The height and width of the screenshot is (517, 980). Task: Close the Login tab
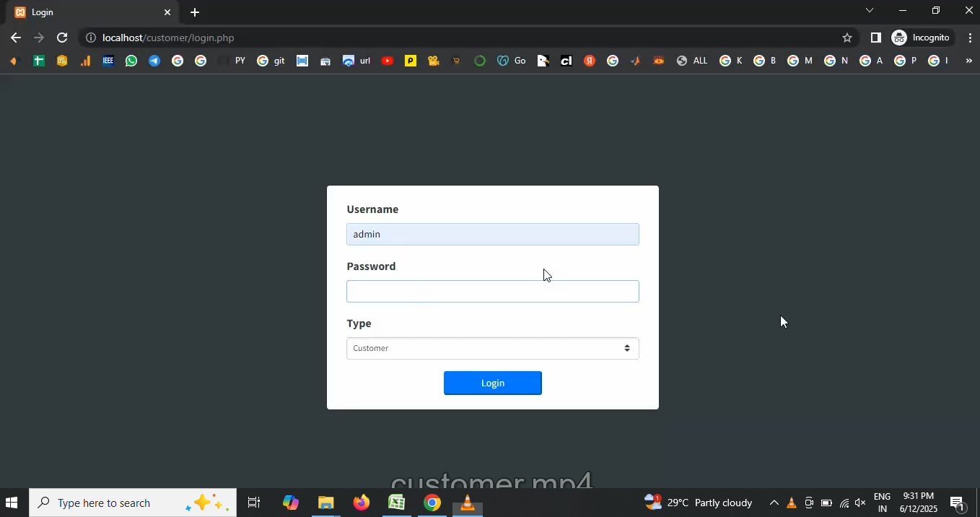tap(167, 12)
